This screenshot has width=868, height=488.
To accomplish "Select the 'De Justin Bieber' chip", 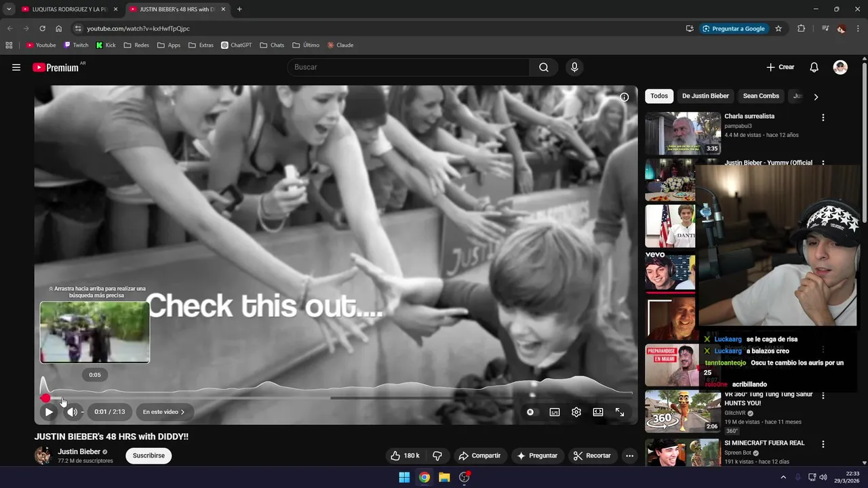I will tap(705, 96).
